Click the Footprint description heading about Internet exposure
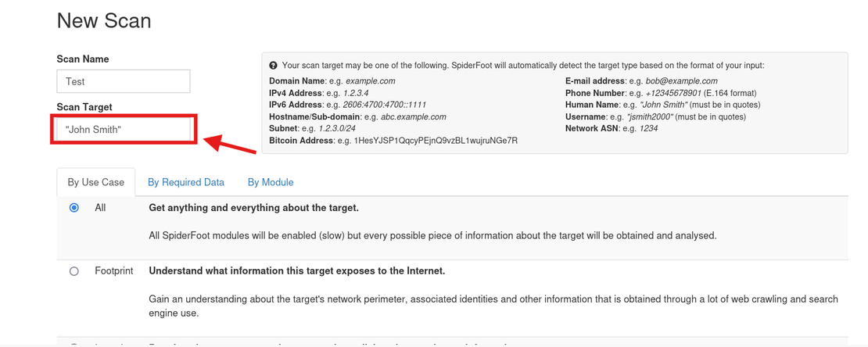 296,271
